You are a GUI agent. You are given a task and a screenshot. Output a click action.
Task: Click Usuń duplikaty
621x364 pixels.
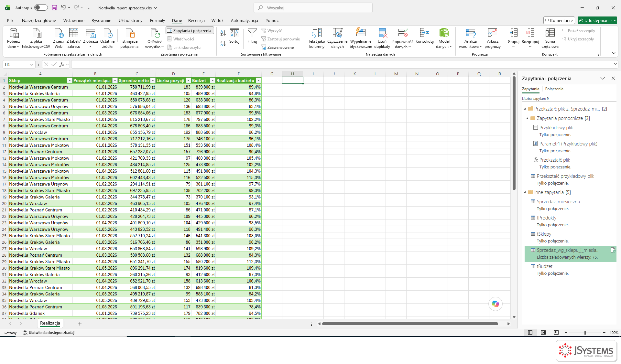pyautogui.click(x=382, y=38)
